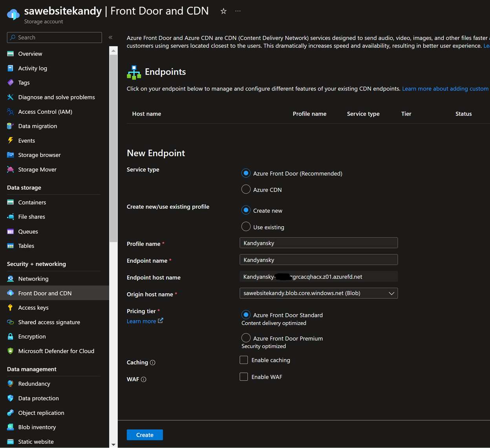Click the Static website icon
Viewport: 490px width, 448px height.
pyautogui.click(x=11, y=442)
